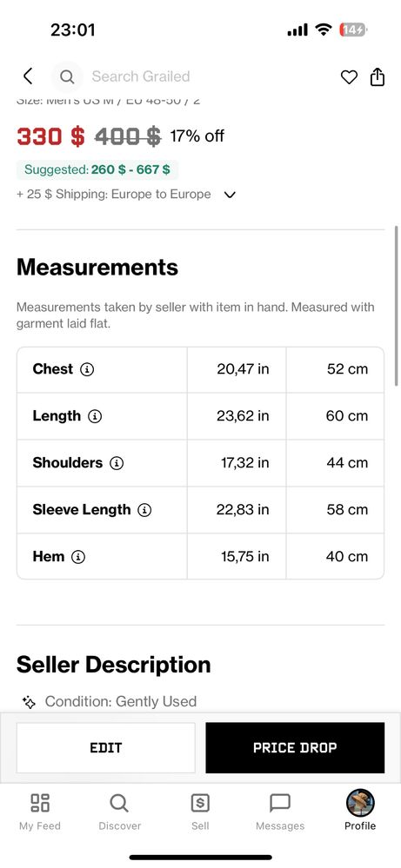Open Shoulders measurement info icon
This screenshot has width=401, height=868.
[x=117, y=463]
